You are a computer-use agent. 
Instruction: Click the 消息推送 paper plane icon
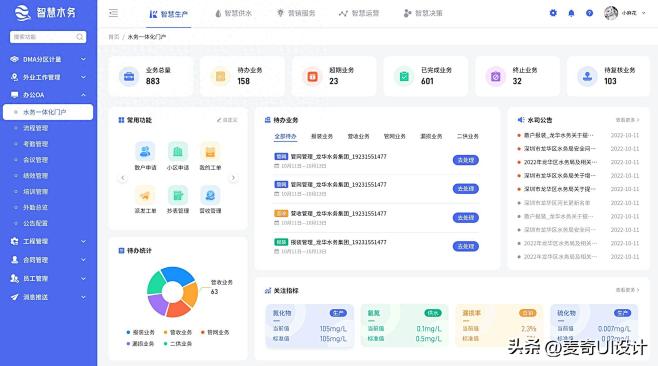[x=14, y=297]
